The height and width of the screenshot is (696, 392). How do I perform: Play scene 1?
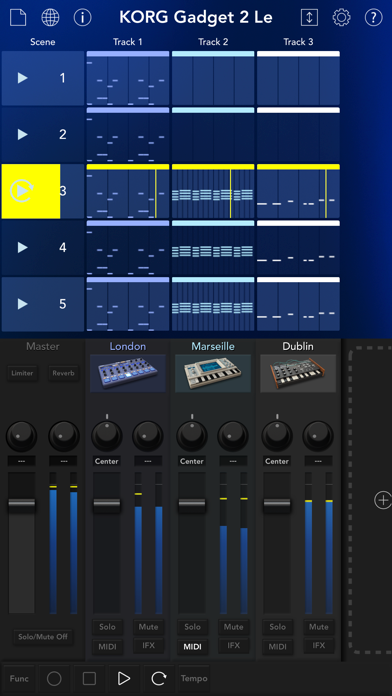(x=22, y=78)
